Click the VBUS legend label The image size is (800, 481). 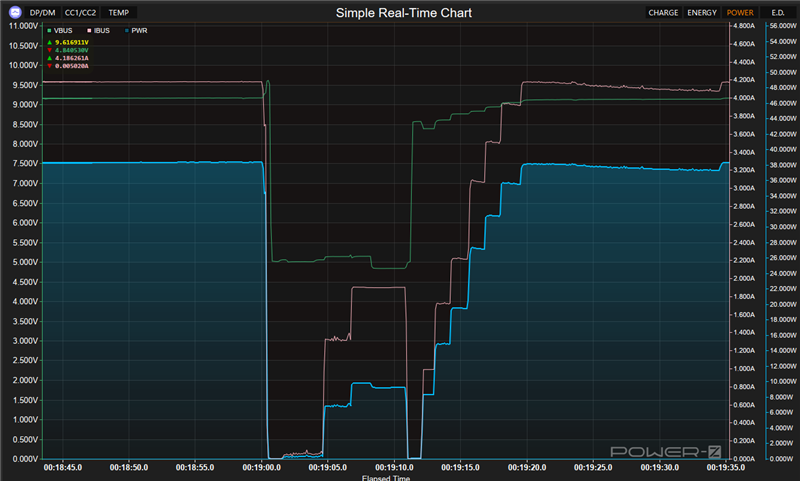[x=64, y=31]
